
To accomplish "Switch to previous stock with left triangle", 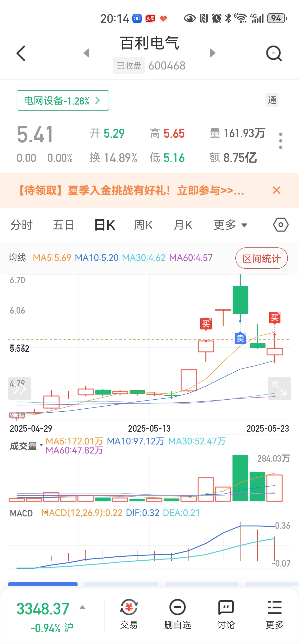I will coord(86,53).
